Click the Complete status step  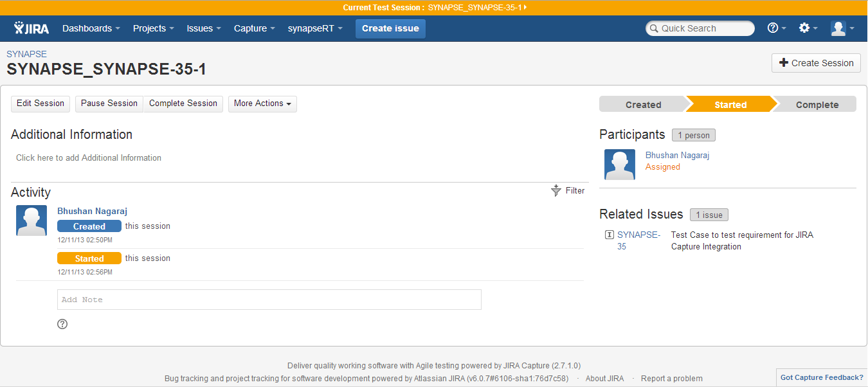pyautogui.click(x=817, y=104)
